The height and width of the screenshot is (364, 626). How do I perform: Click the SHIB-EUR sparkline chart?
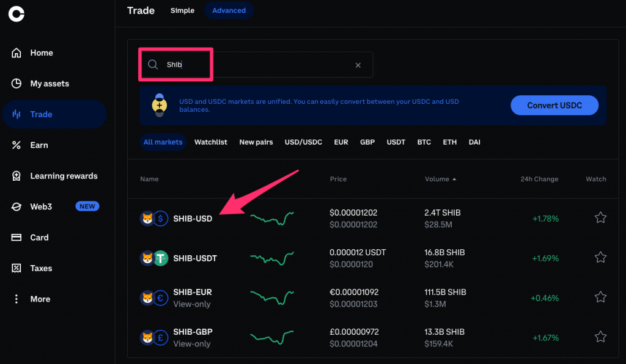272,298
